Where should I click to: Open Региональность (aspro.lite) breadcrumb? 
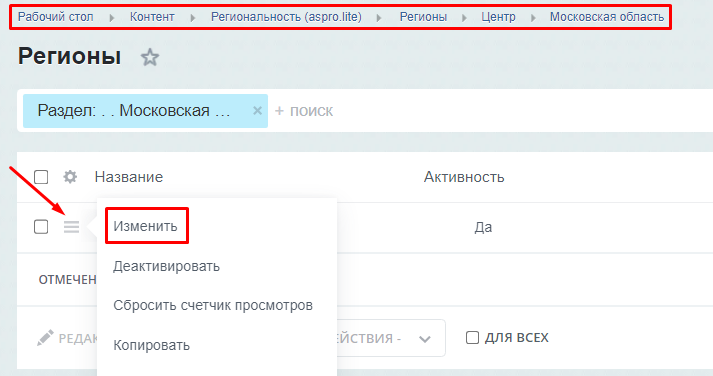coord(286,17)
